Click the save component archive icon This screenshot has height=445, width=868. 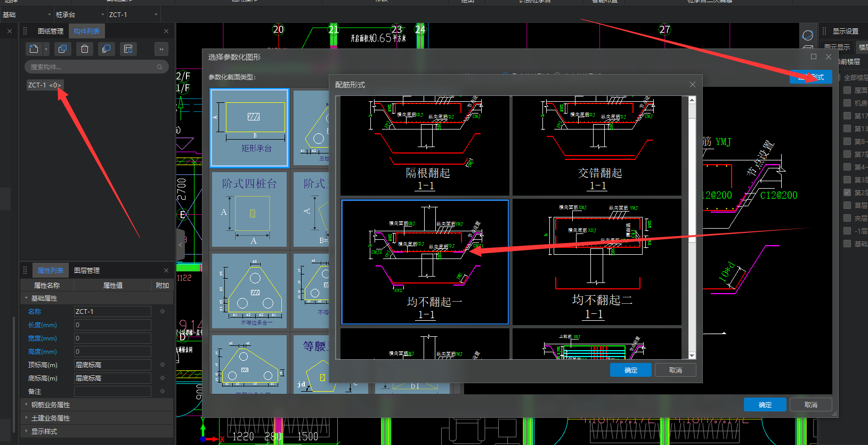click(128, 49)
